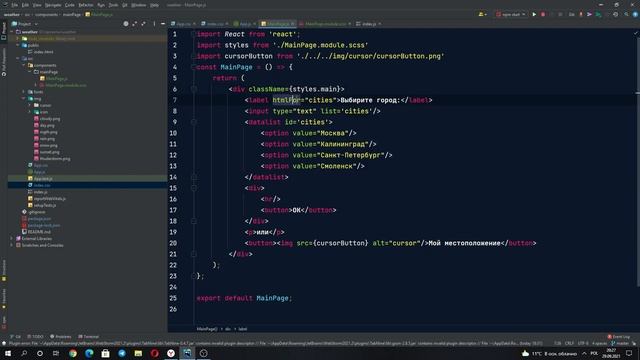Screen dimensions: 640x360
Task: Collapse the components folder
Action: 24,65
